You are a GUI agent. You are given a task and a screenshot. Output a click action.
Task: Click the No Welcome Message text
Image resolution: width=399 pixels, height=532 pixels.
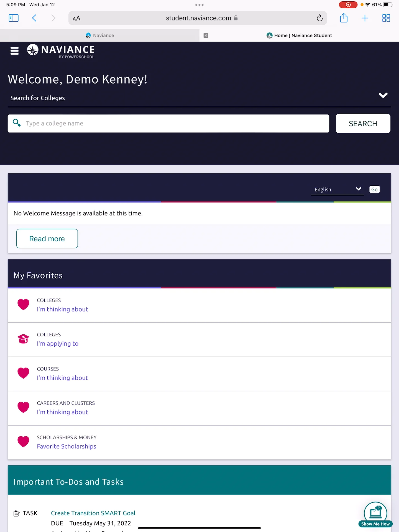click(x=78, y=213)
